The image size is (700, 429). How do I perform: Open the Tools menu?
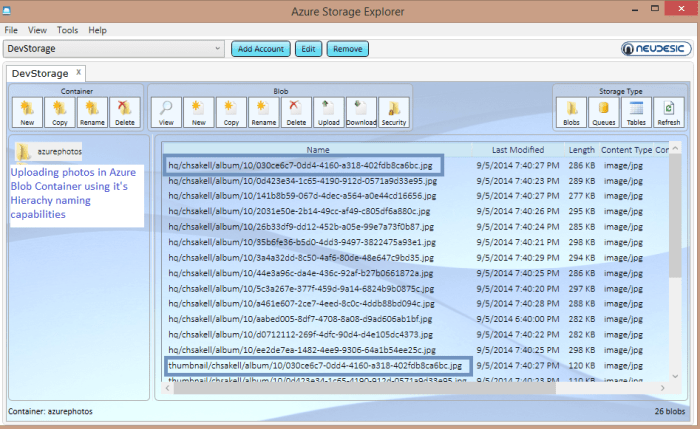67,30
